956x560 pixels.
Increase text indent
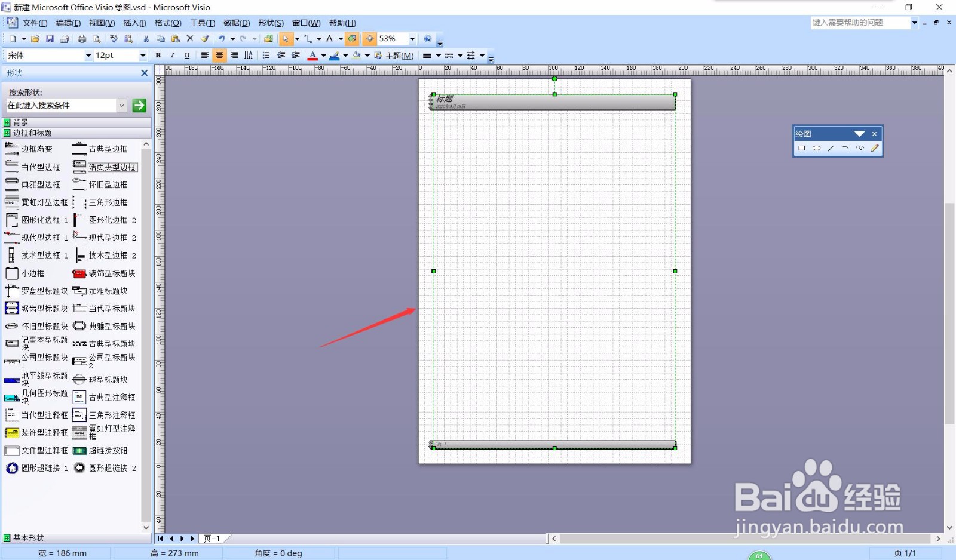coord(296,56)
